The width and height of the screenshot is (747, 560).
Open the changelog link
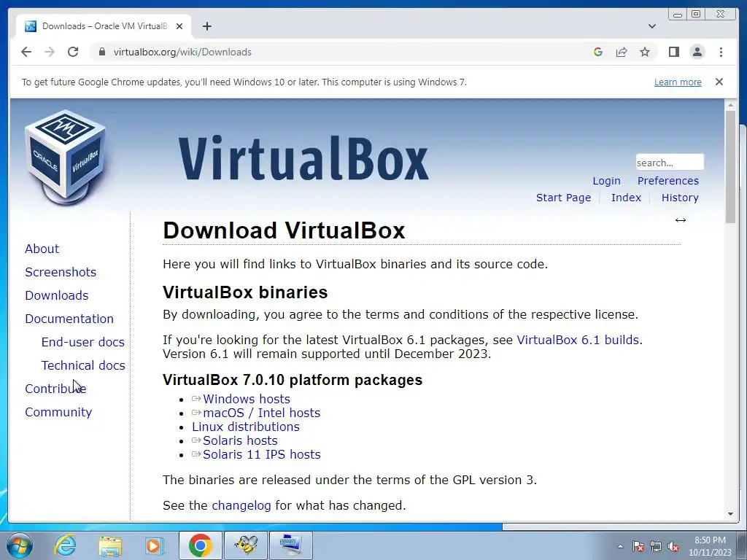coord(241,505)
